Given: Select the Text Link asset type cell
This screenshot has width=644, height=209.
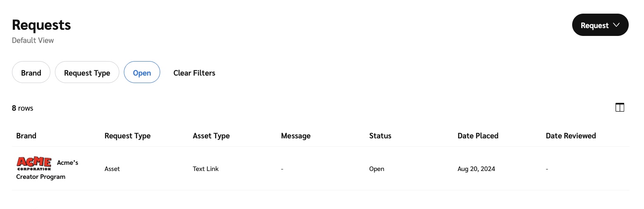Looking at the screenshot, I should coord(206,169).
